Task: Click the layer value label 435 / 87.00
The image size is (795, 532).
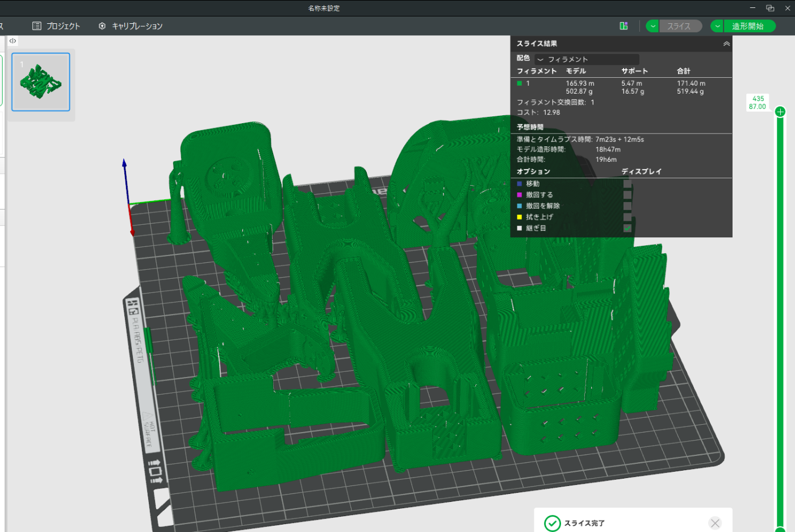Action: click(x=758, y=103)
